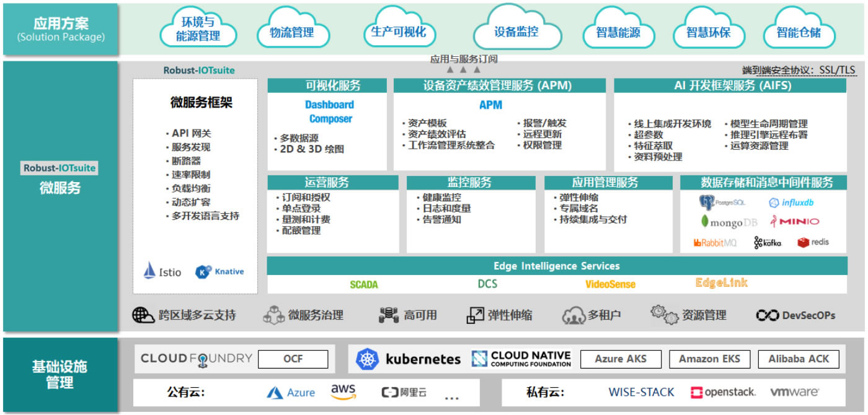The height and width of the screenshot is (415, 868).
Task: Click the Dashboard Composer title
Action: coord(330,111)
